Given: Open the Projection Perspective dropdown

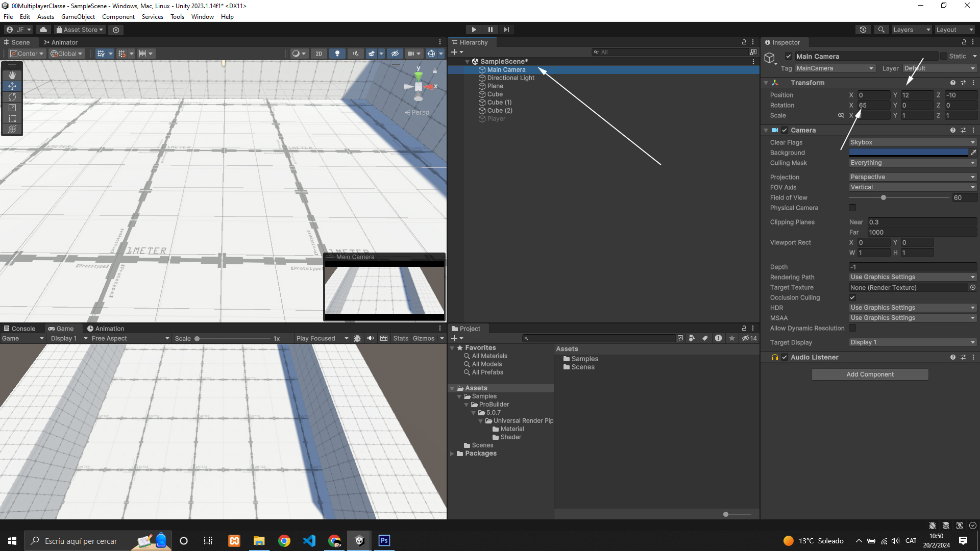Looking at the screenshot, I should tap(913, 177).
